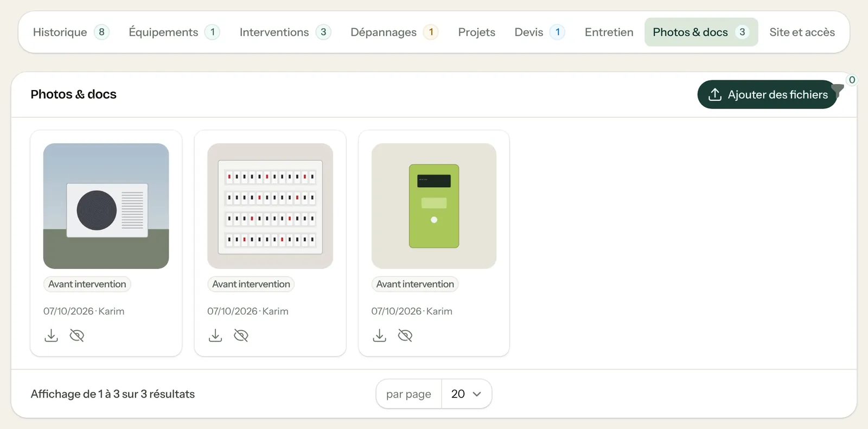Open the electrical breaker panel thumbnail
This screenshot has height=429, width=868.
[270, 206]
